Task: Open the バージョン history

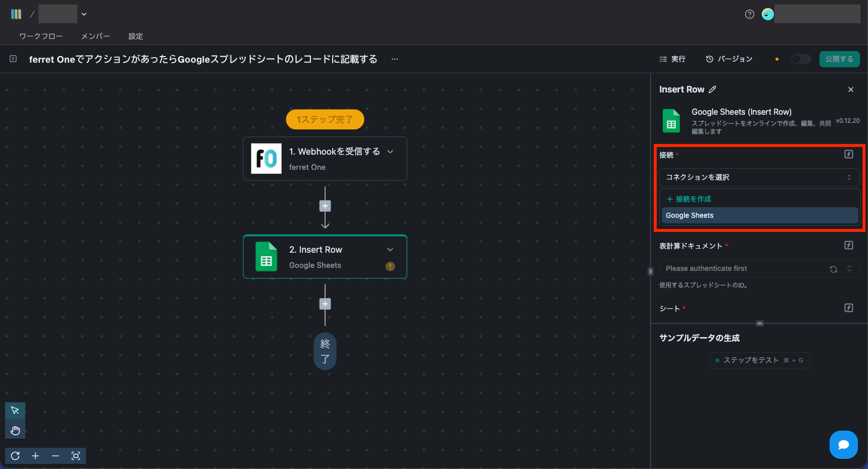Action: 729,59
